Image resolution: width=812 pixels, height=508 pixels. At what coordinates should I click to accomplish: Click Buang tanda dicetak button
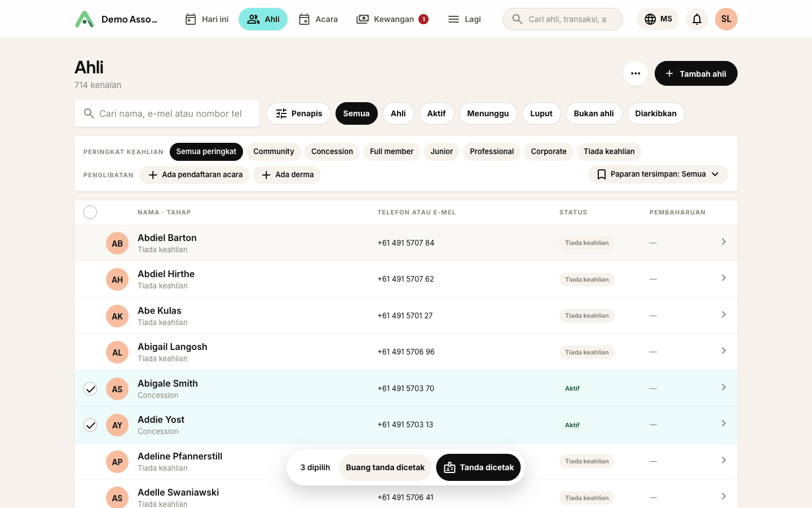point(385,467)
